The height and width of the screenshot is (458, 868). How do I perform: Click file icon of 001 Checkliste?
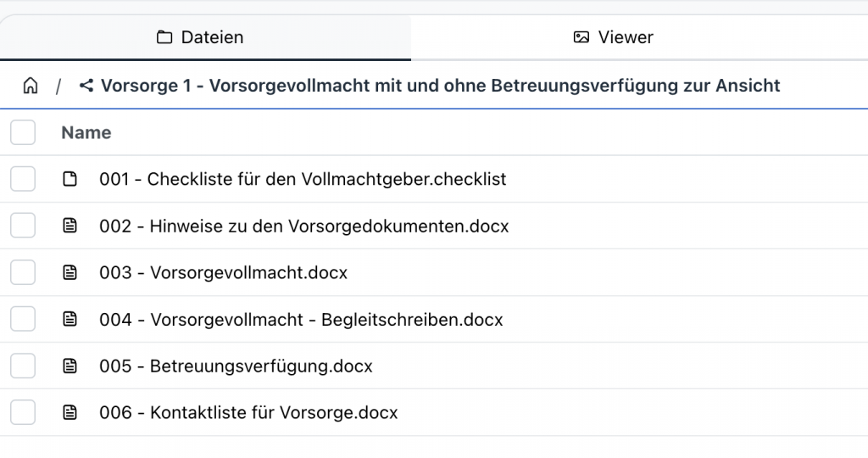[x=70, y=179]
